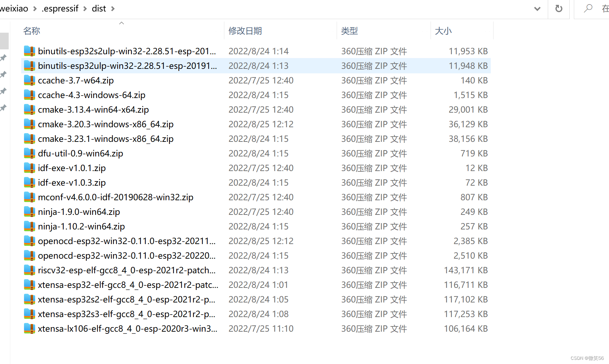609x364 pixels.
Task: Go to weixiao folder in breadcrumb
Action: point(14,9)
